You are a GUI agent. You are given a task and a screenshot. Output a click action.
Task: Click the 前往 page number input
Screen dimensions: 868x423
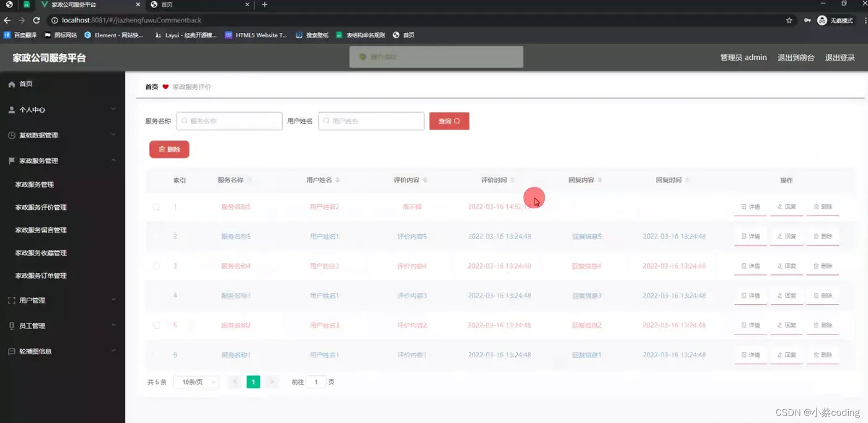pyautogui.click(x=316, y=382)
